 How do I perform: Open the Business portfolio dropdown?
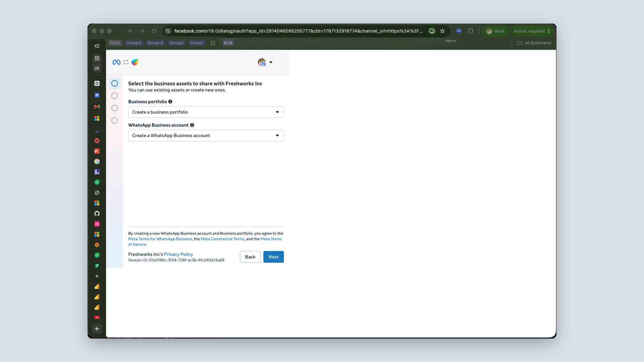(206, 112)
